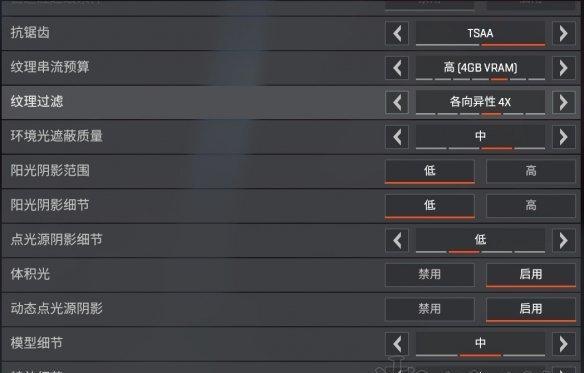The image size is (584, 373).
Task: Set 阳光阴影细节 to 高
Action: [x=531, y=205]
